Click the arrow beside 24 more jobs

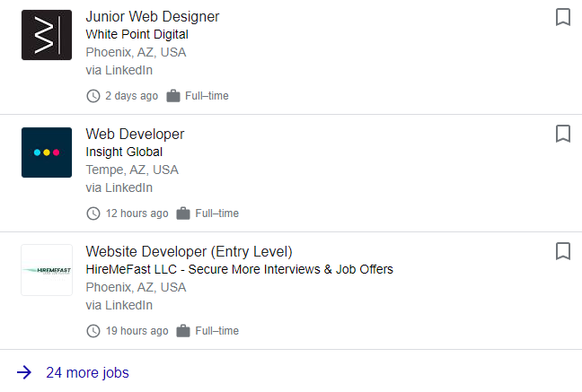[24, 372]
